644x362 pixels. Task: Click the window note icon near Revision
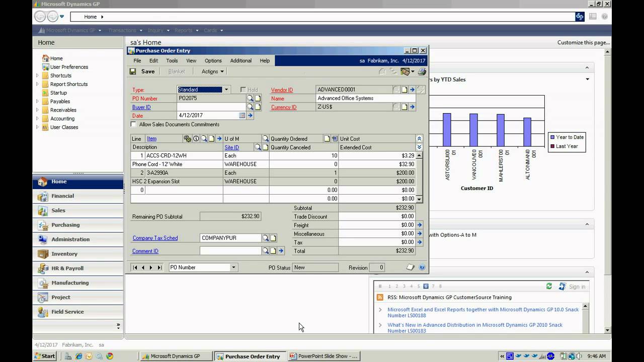point(410,267)
